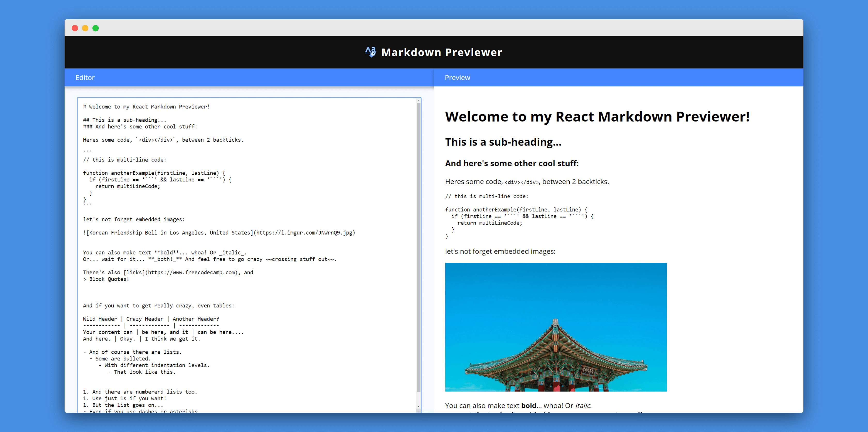
Task: Click preview heading 'And here's some other cool stuff:'
Action: pyautogui.click(x=512, y=163)
